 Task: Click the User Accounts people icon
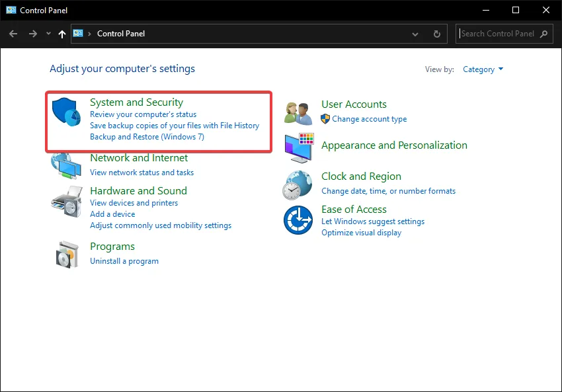click(298, 112)
